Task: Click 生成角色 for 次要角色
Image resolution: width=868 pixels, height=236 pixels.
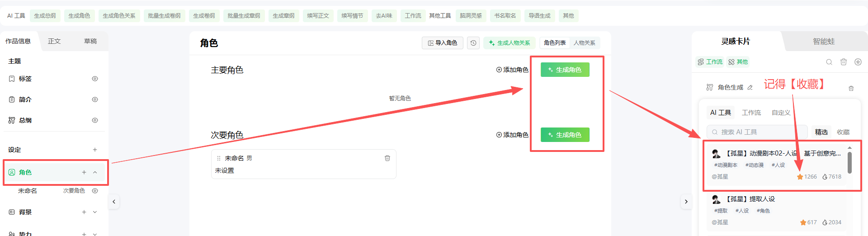Action: pos(565,135)
